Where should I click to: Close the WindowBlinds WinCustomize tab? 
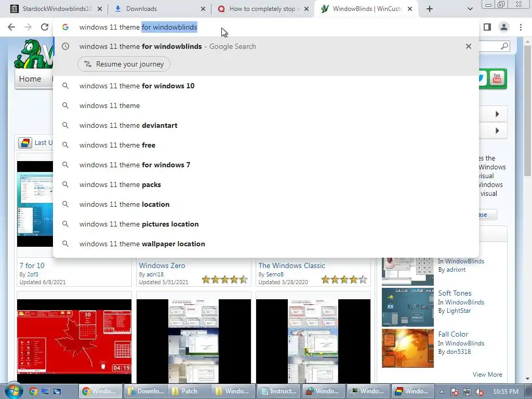point(410,9)
